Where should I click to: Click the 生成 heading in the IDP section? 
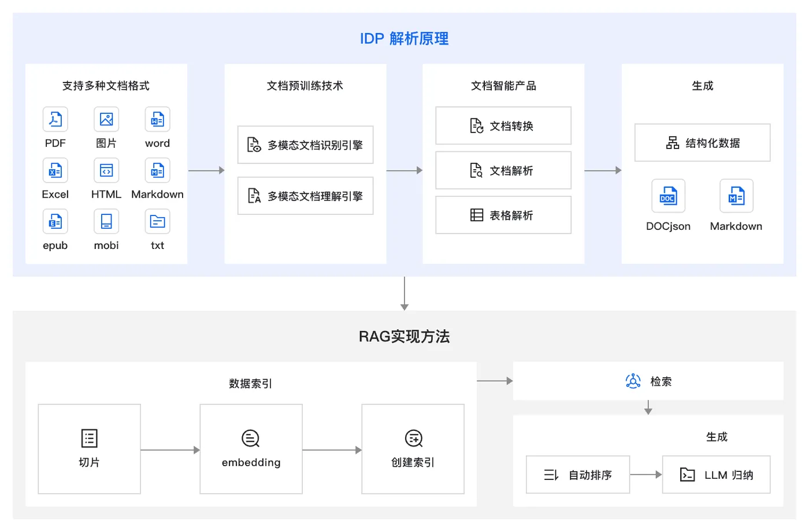[703, 85]
